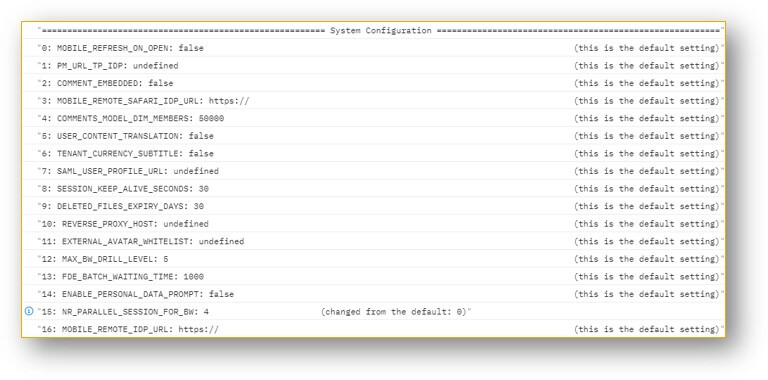Select the System Configuration header line
This screenshot has height=380, width=768.
point(374,30)
